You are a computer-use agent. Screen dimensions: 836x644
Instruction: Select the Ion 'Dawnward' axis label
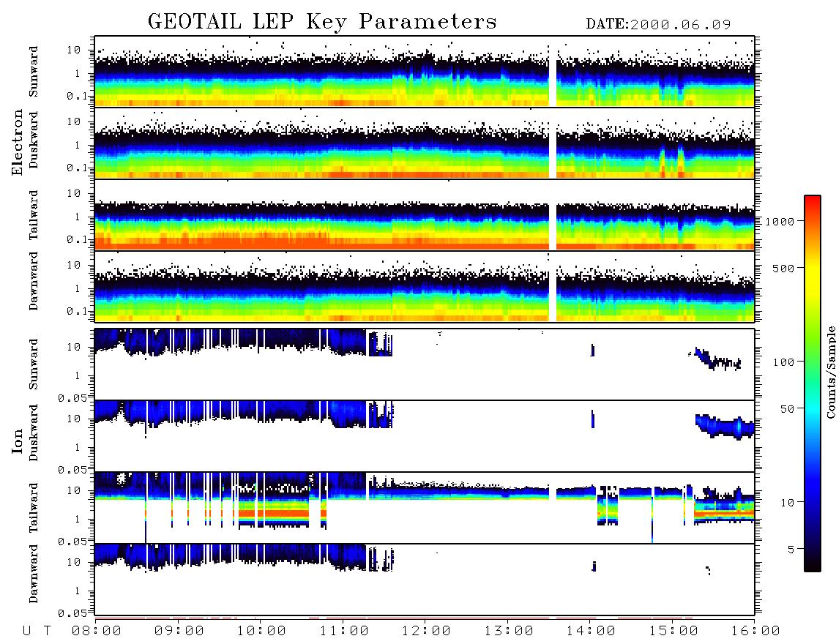click(x=34, y=574)
